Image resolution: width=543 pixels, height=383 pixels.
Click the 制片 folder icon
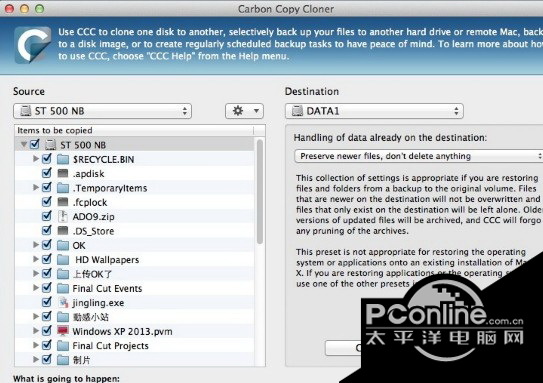(63, 360)
